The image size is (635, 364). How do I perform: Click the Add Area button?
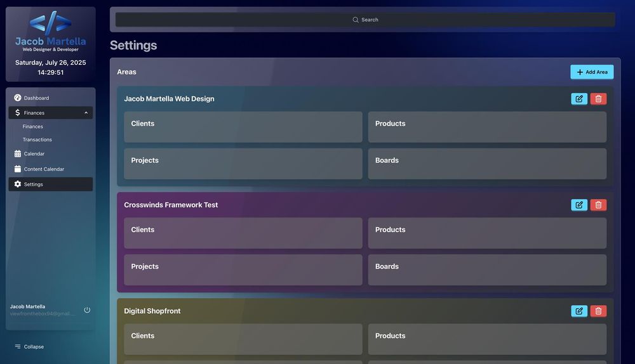592,72
